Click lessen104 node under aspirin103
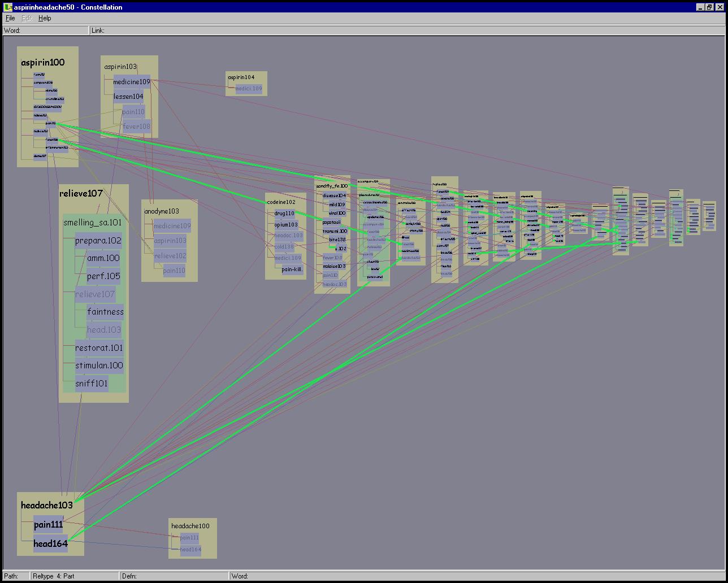 [x=129, y=97]
